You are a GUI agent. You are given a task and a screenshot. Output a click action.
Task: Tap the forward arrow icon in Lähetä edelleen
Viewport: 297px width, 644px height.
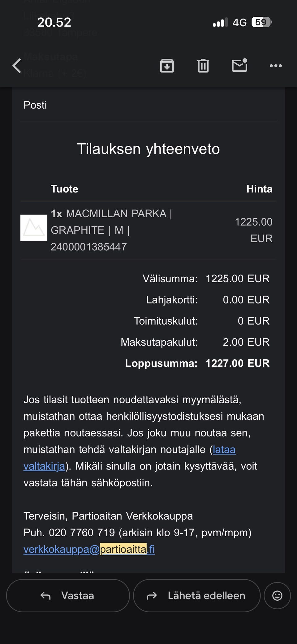(152, 595)
